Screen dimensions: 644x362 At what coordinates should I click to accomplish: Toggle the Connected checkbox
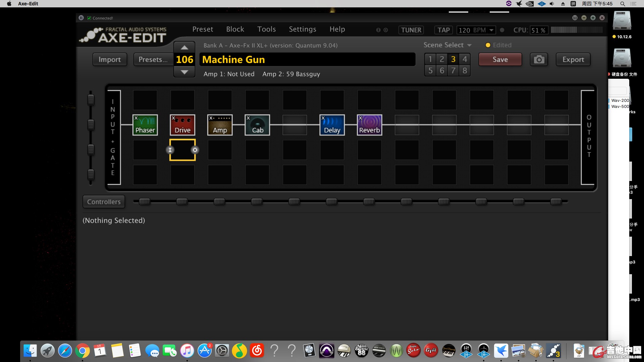(x=89, y=18)
